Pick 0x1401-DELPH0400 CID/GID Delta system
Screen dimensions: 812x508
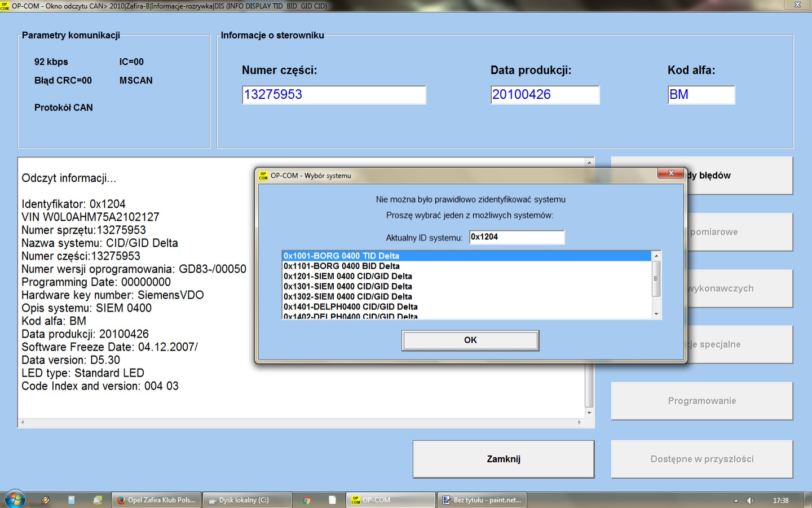350,306
